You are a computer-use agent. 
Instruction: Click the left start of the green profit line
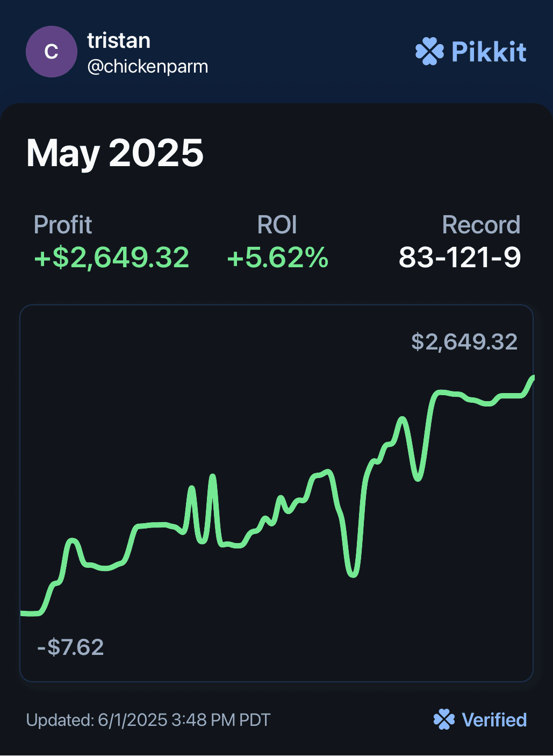point(23,613)
